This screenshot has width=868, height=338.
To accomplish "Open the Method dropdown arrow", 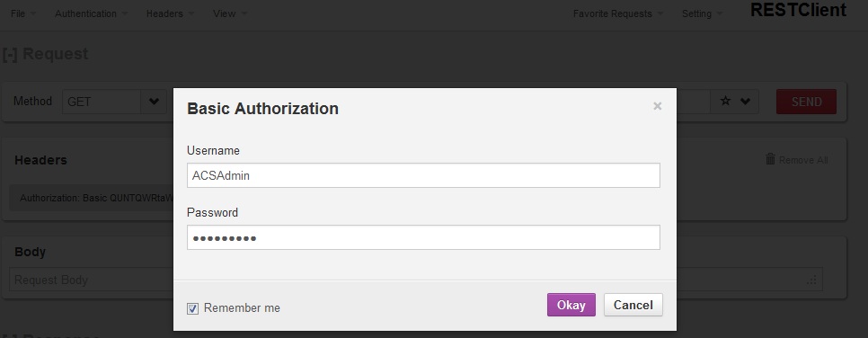I will (x=154, y=102).
